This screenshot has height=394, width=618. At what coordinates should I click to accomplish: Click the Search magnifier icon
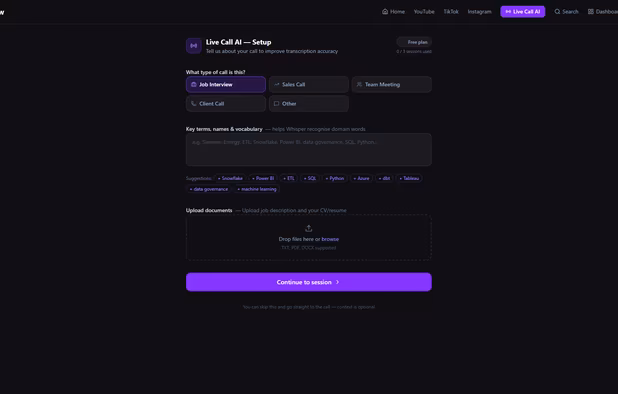(x=557, y=11)
